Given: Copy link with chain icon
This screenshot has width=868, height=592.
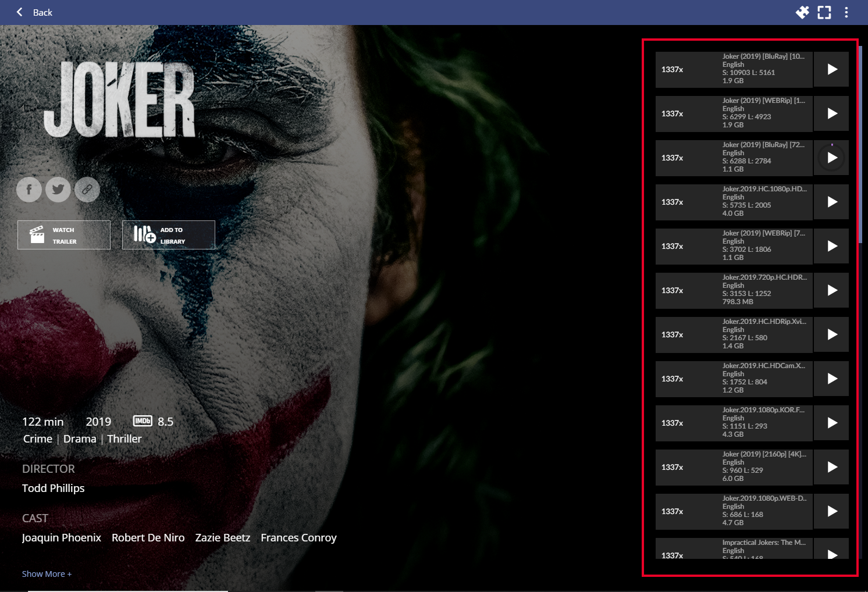Looking at the screenshot, I should (87, 190).
